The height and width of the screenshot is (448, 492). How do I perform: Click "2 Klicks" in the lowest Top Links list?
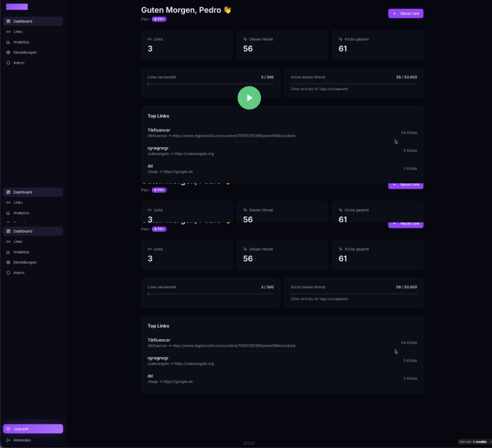point(410,378)
